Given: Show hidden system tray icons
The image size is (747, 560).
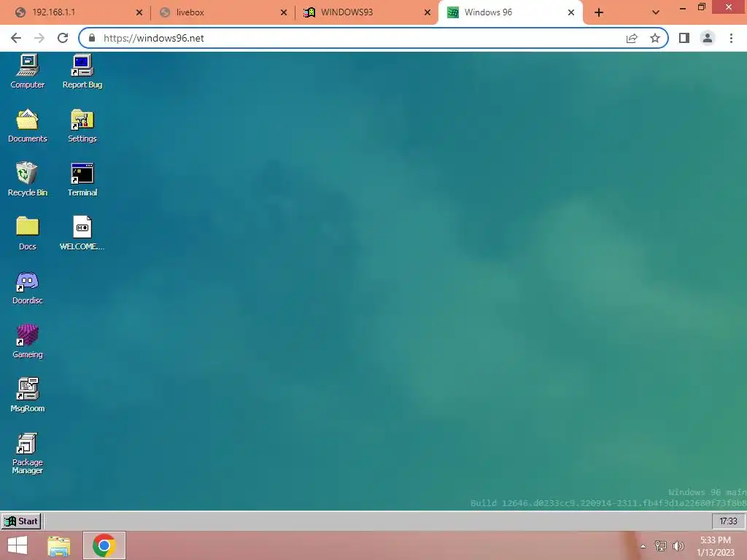Looking at the screenshot, I should [643, 546].
